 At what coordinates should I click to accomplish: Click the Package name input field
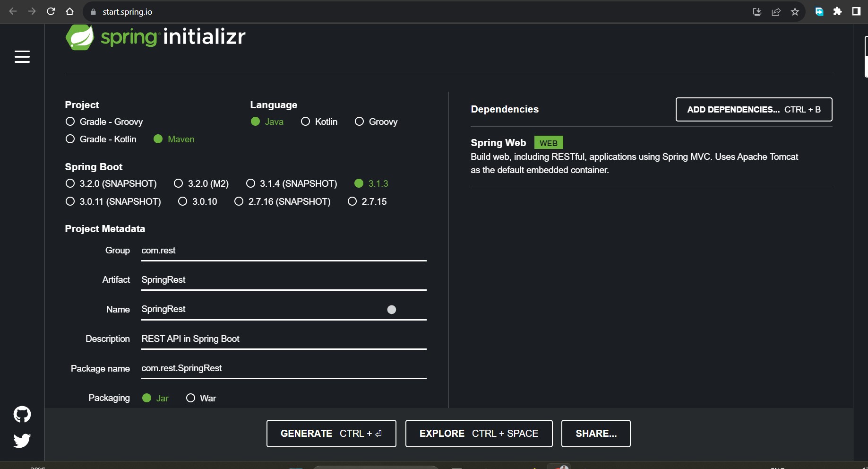[x=284, y=368]
